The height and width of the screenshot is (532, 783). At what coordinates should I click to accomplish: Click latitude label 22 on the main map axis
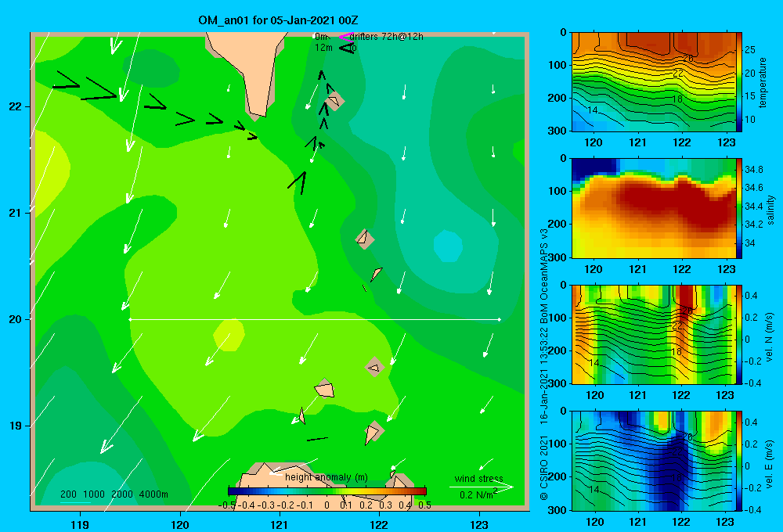point(16,106)
